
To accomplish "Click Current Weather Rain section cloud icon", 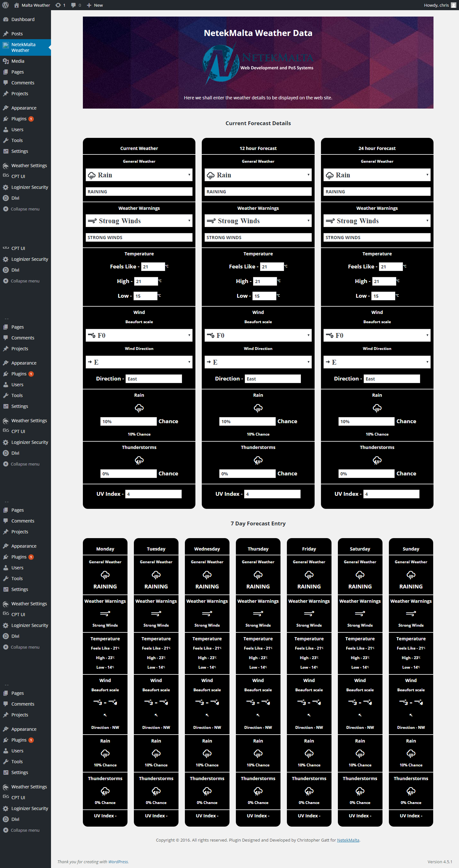I will (x=139, y=409).
